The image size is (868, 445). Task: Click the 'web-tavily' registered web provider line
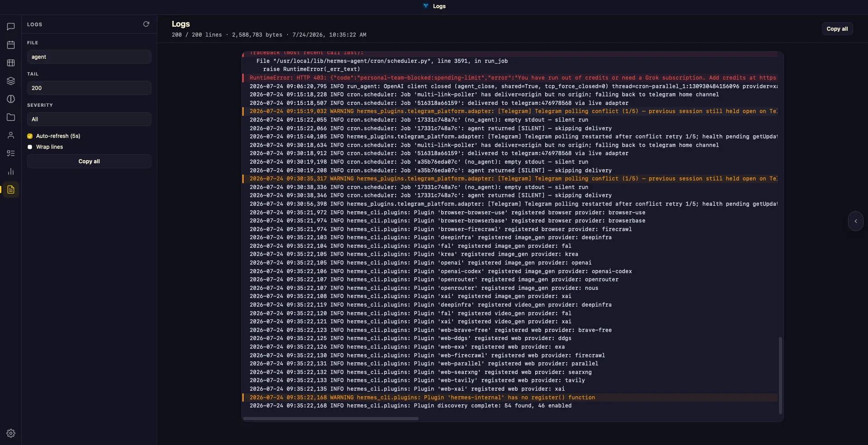pyautogui.click(x=417, y=380)
